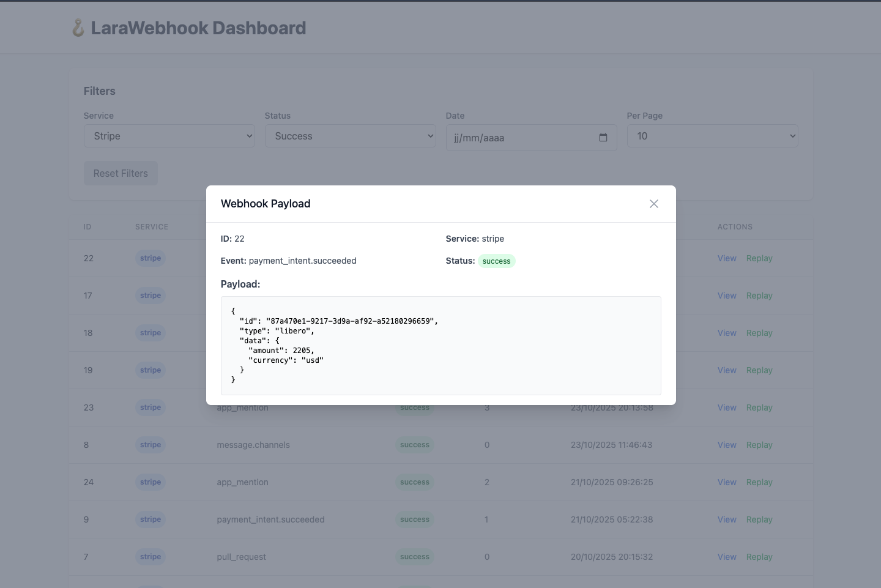Click the hook icon beside LaraWebhook Dashboard

[78, 28]
